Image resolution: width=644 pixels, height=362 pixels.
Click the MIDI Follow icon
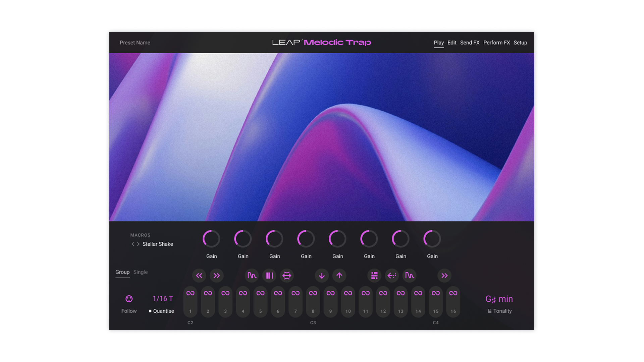pos(129,299)
